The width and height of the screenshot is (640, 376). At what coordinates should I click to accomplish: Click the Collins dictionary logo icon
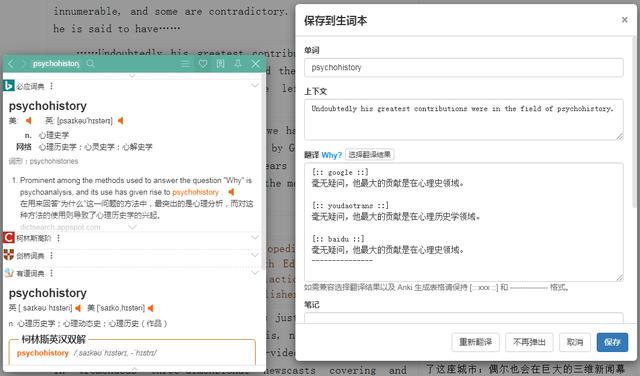9,238
